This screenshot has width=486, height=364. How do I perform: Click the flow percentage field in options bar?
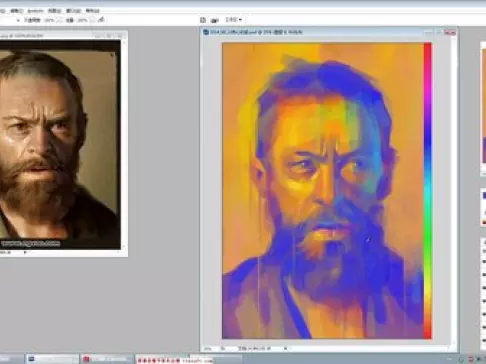click(82, 20)
